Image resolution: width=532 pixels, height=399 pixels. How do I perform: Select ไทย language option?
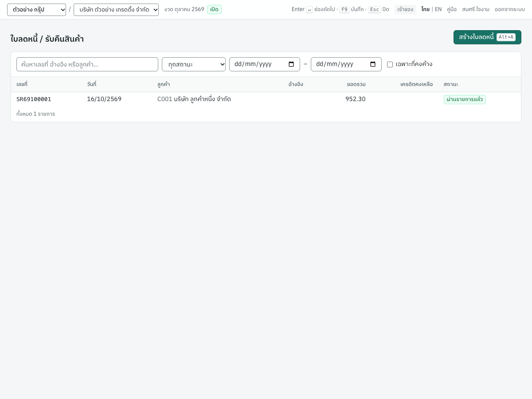[x=425, y=9]
